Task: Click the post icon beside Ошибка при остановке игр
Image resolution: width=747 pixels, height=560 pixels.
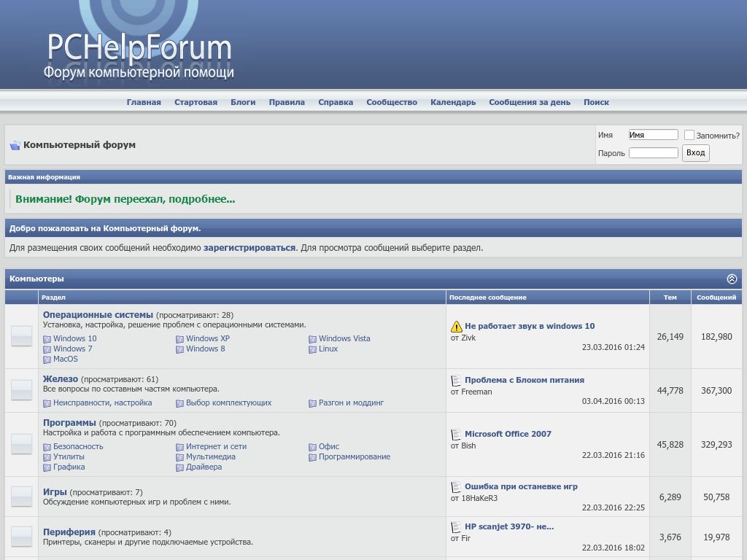Action: pyautogui.click(x=456, y=486)
